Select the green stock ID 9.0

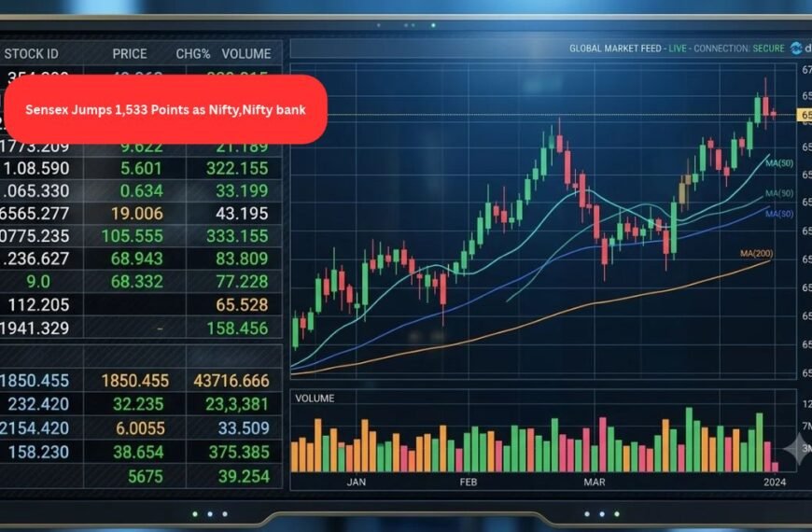pos(38,281)
